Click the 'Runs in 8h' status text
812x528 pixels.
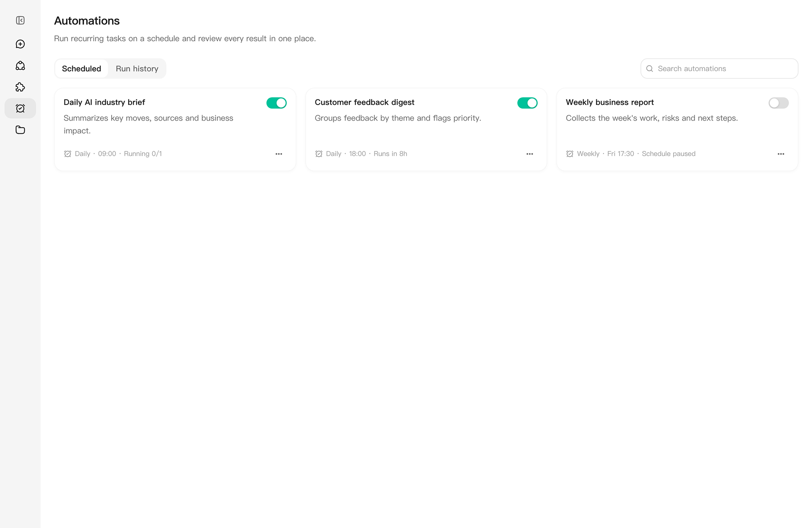pyautogui.click(x=390, y=154)
